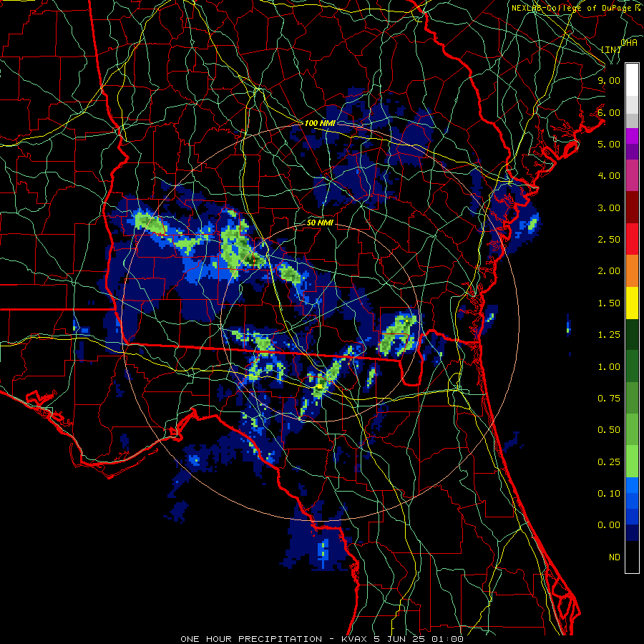Image resolution: width=644 pixels, height=644 pixels.
Task: Click the 0.75 legend value
Action: (609, 399)
